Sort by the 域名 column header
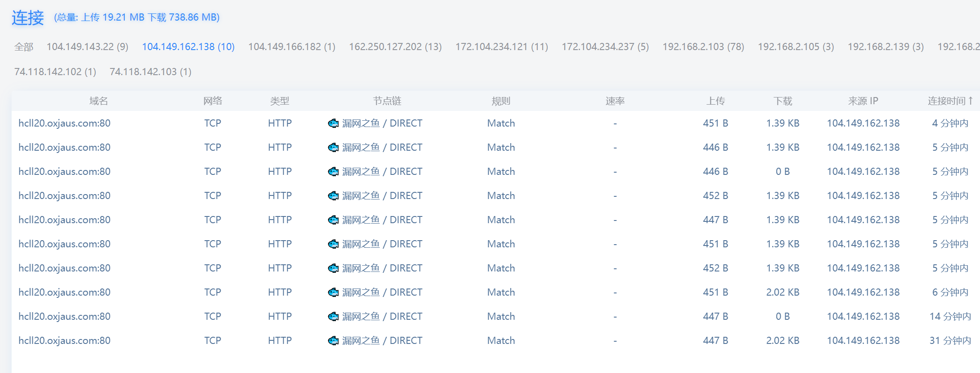Viewport: 980px width, 373px height. pyautogui.click(x=98, y=101)
